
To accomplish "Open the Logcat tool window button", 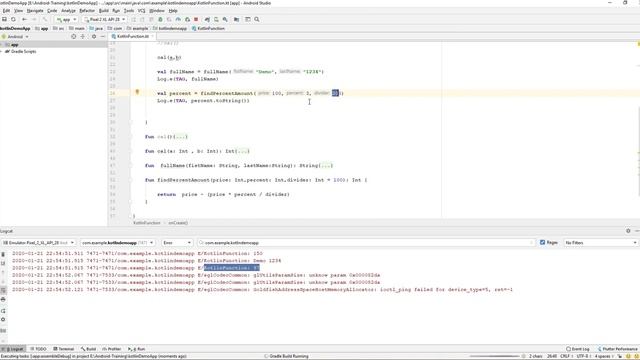I will pyautogui.click(x=13, y=349).
